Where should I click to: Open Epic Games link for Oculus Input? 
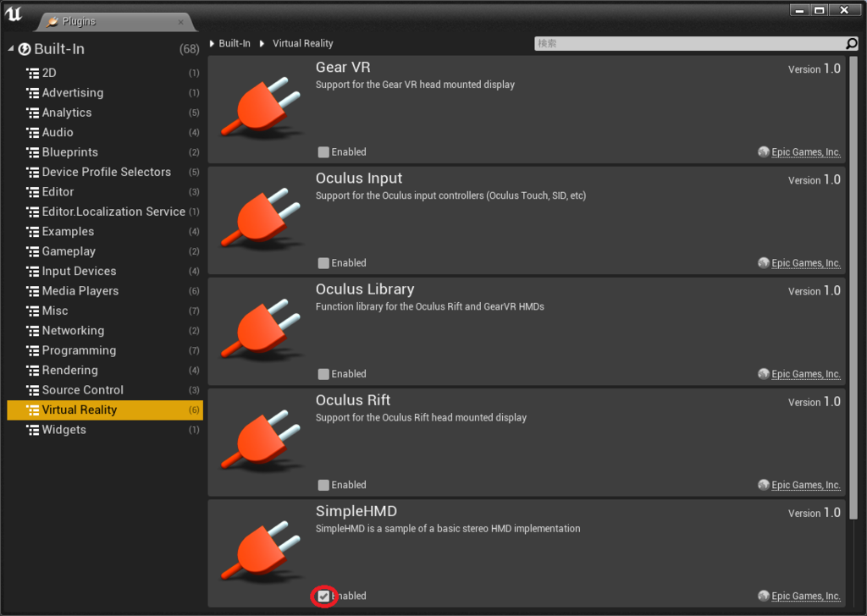coord(806,263)
